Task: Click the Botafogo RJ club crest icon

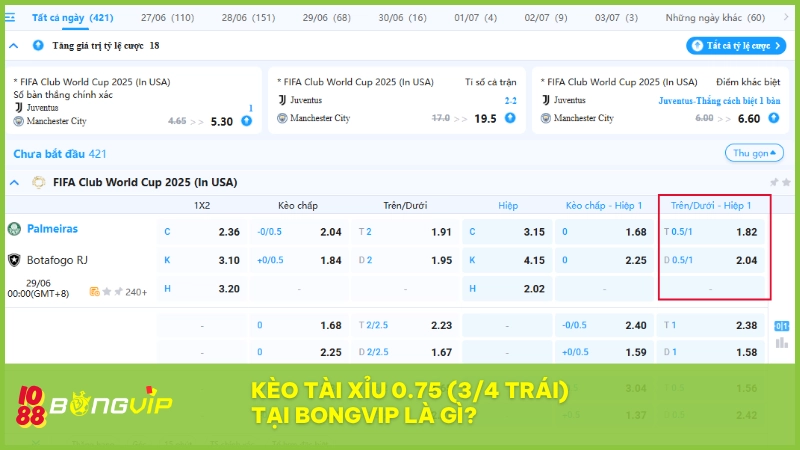Action: tap(15, 260)
